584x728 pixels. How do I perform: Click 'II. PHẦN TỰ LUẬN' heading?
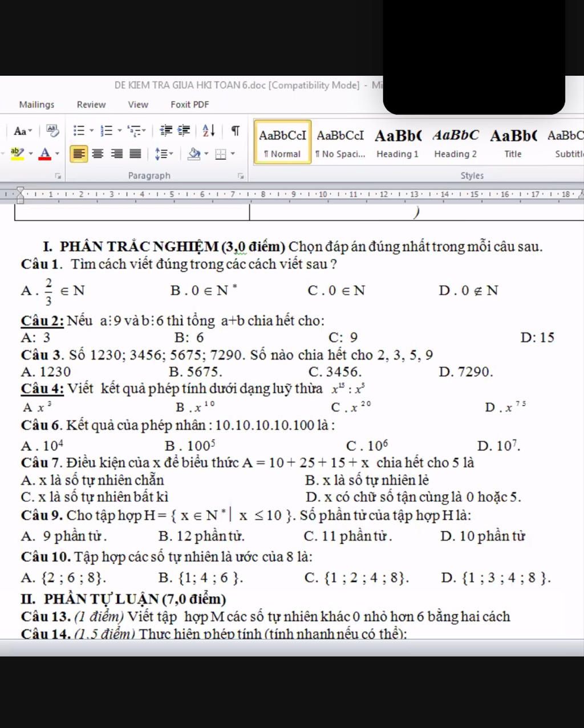coord(124,599)
